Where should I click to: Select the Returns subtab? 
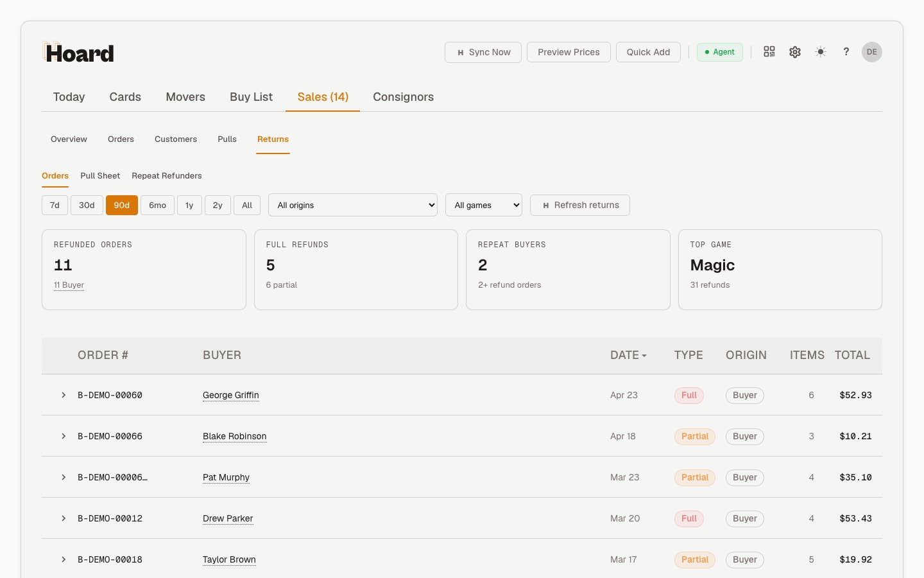tap(273, 139)
